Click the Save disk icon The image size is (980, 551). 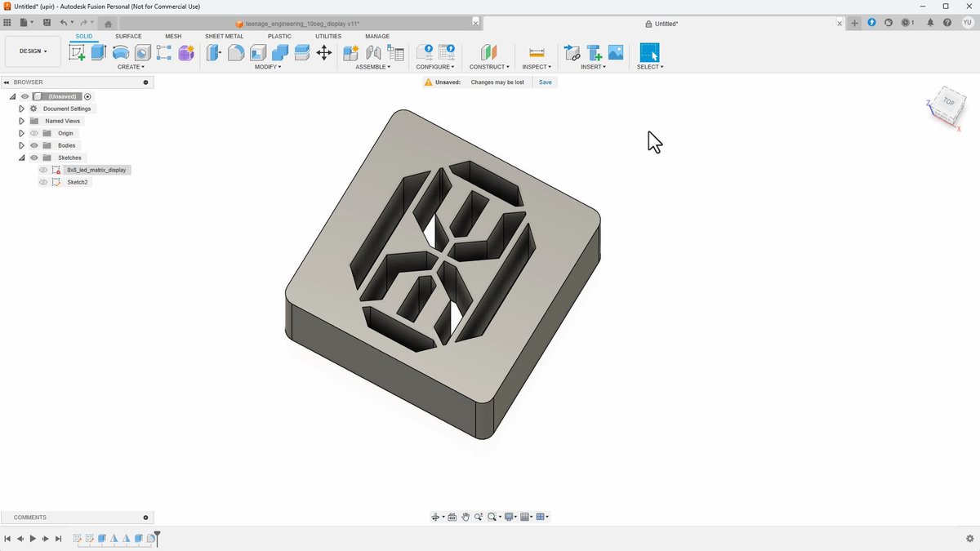click(x=47, y=23)
